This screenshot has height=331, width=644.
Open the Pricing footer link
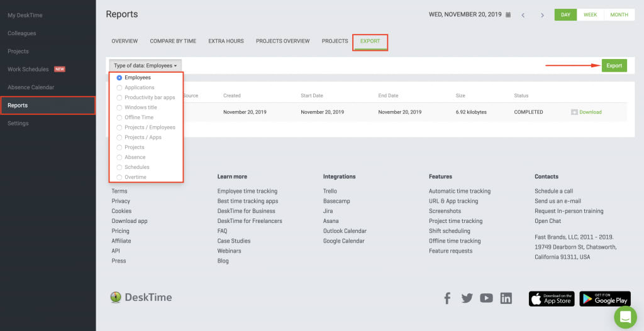120,231
